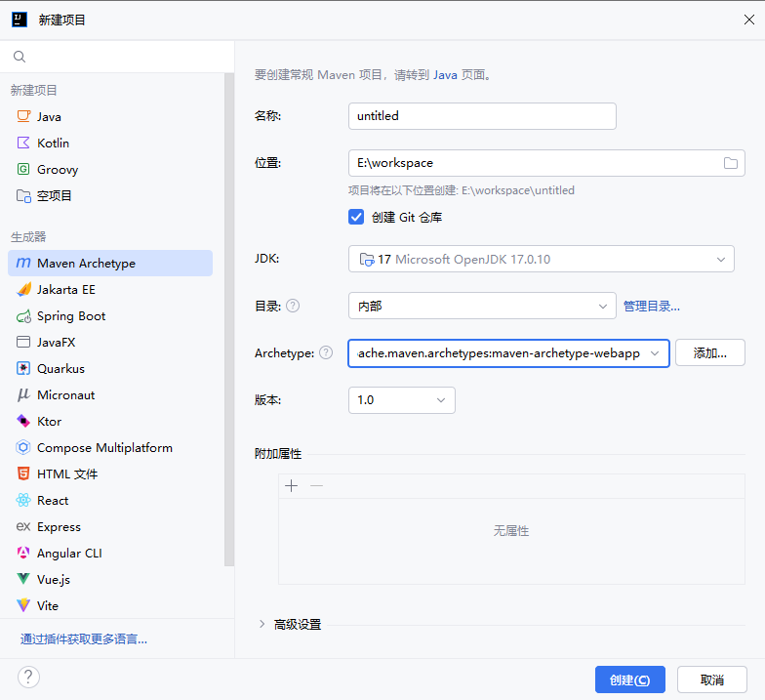Select the Kotlin project type icon
This screenshot has width=765, height=700.
[23, 143]
